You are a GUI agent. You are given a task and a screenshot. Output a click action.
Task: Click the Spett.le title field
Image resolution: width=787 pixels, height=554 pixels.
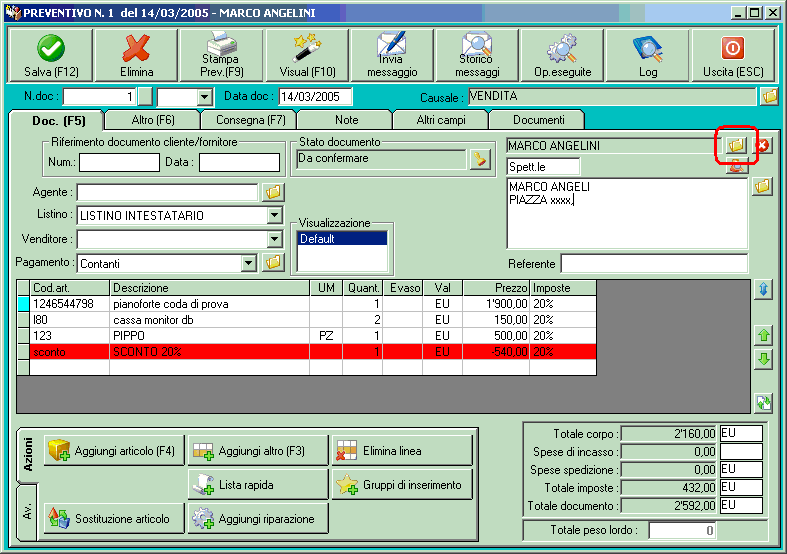coord(543,166)
